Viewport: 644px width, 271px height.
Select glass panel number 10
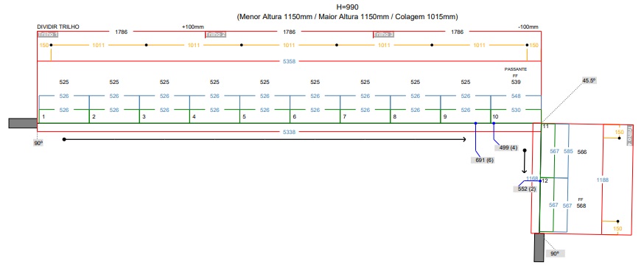pyautogui.click(x=516, y=116)
